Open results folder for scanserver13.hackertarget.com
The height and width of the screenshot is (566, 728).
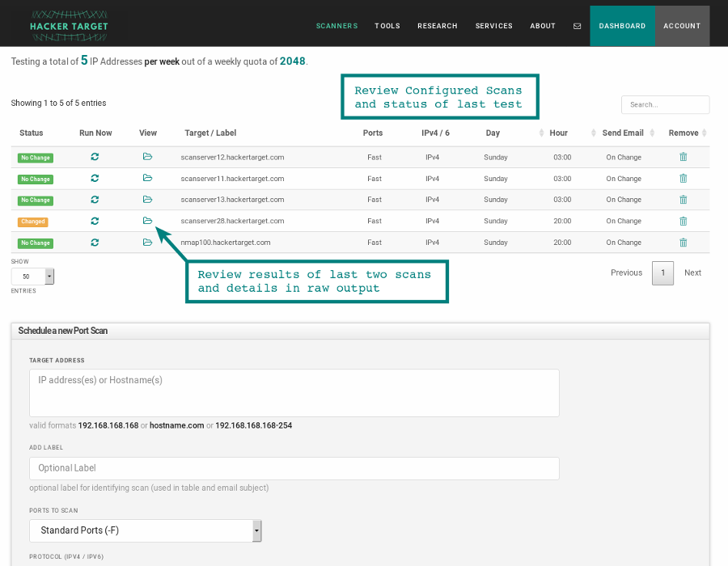pyautogui.click(x=148, y=200)
